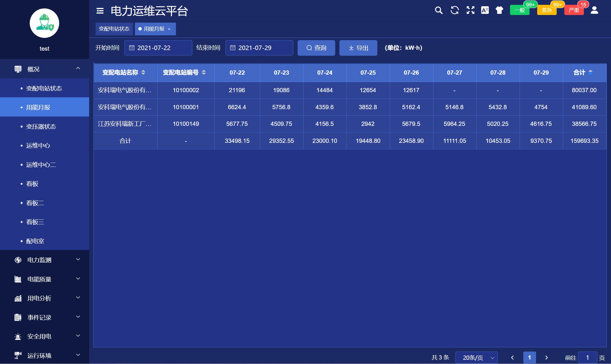Toggle sorting on 变配电站编号 column
This screenshot has width=611, height=364.
204,72
